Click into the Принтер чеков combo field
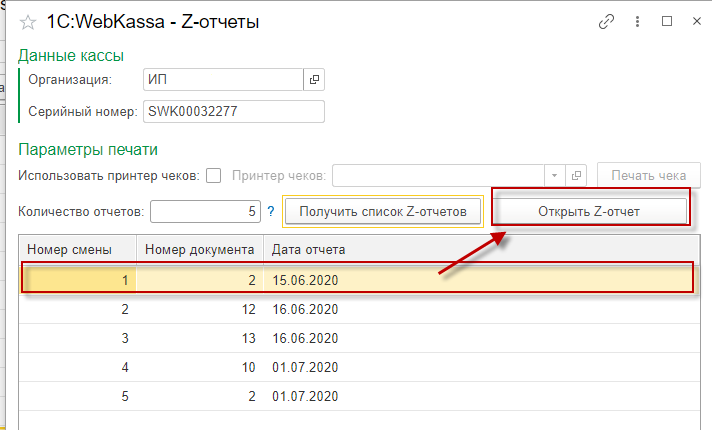Viewport: 712px width, 430px height. pyautogui.click(x=438, y=176)
